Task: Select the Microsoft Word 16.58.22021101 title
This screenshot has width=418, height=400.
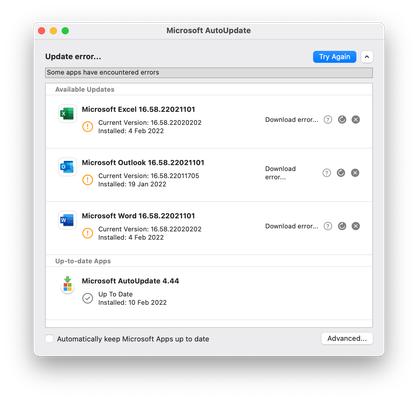Action: coord(138,216)
